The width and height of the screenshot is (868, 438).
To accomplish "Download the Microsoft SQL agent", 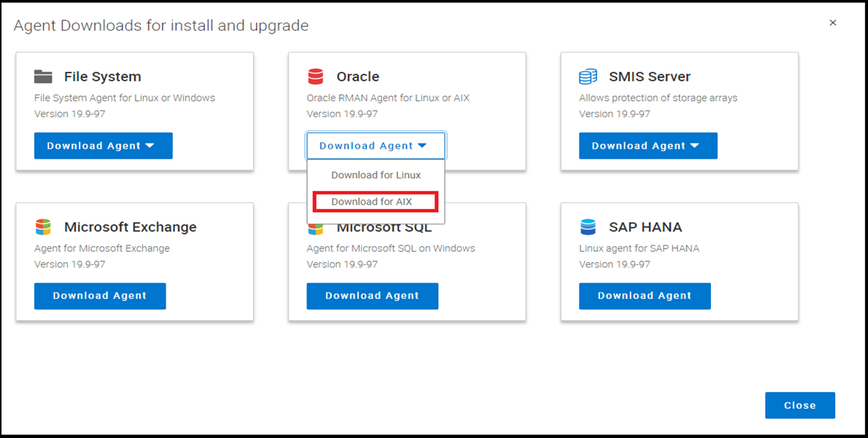I will tap(373, 296).
